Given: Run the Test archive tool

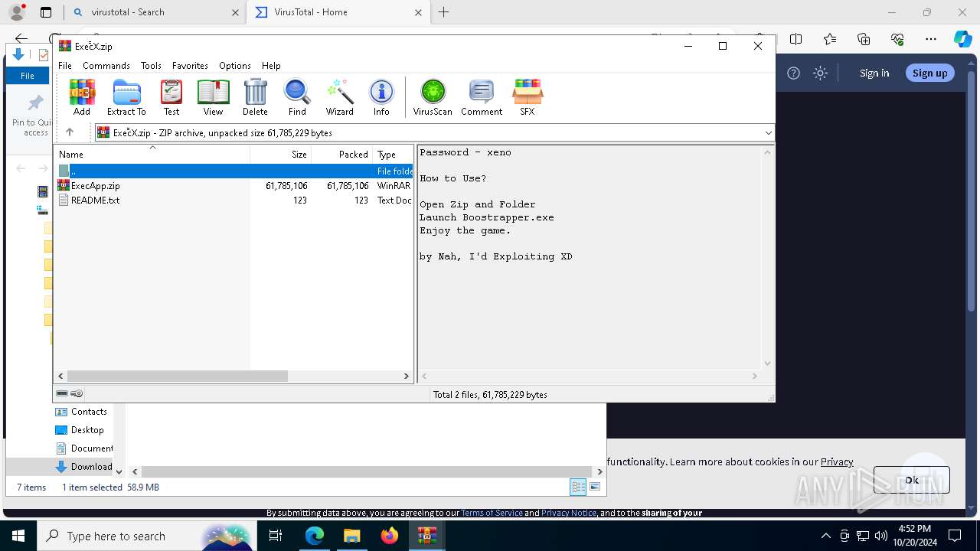Looking at the screenshot, I should coord(171,97).
